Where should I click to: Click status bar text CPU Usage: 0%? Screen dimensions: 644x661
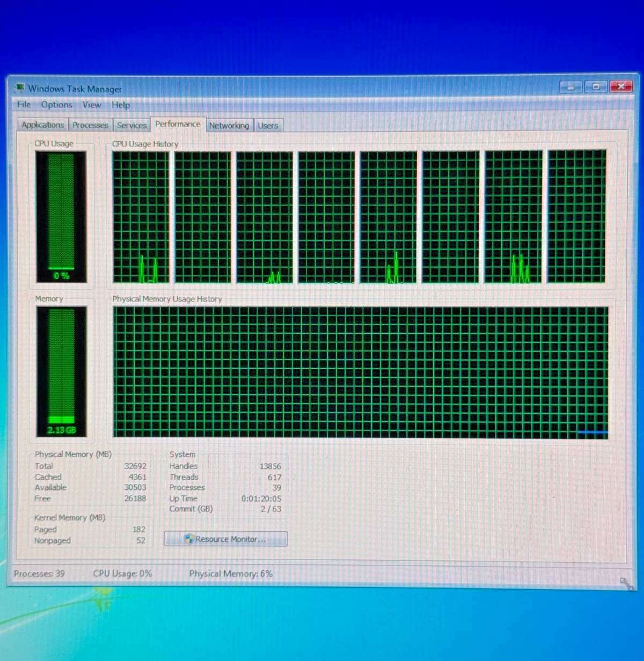pyautogui.click(x=122, y=574)
